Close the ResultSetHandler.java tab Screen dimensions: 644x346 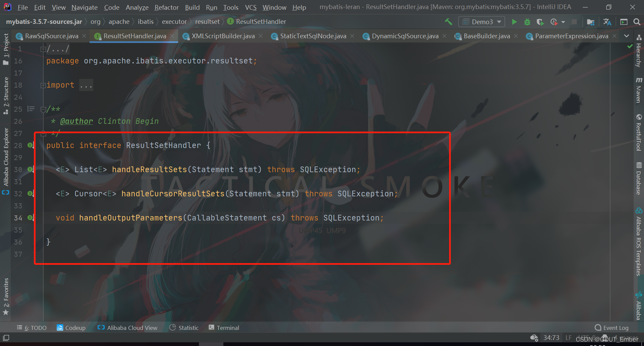pos(172,36)
